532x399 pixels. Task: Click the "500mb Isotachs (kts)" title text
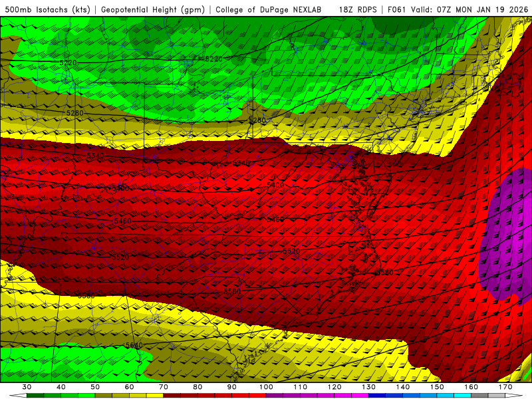[x=47, y=9]
